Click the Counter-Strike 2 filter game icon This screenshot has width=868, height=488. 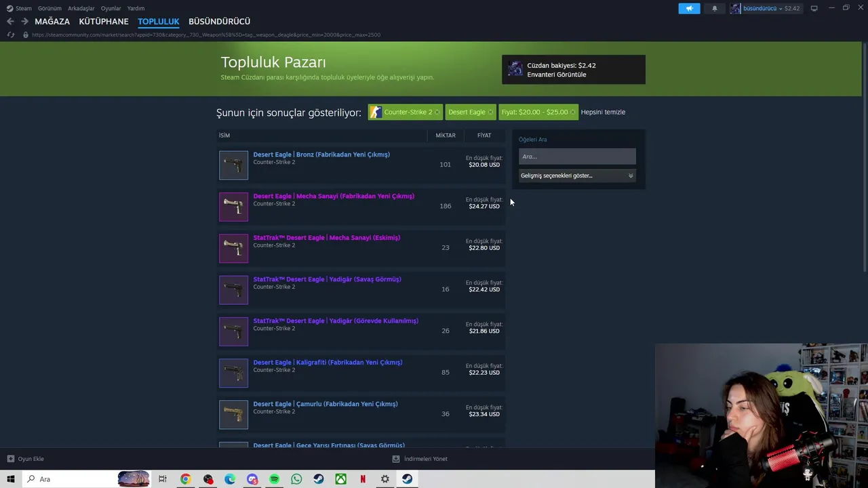click(375, 112)
